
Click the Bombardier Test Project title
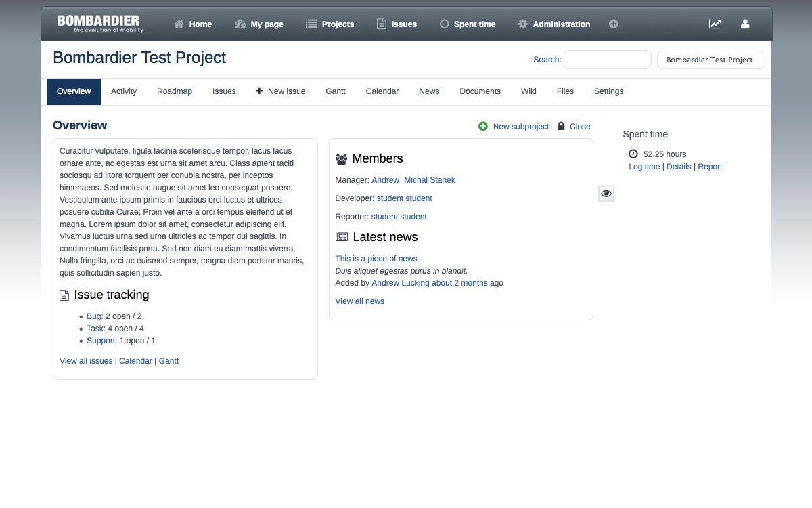[139, 58]
